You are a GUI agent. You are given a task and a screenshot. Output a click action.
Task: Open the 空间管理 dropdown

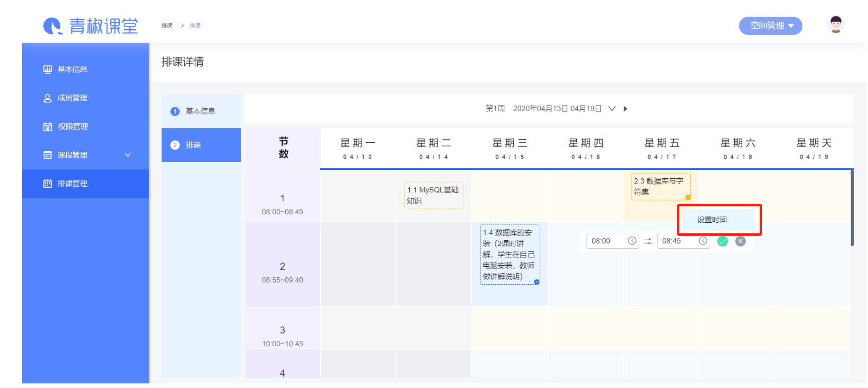coord(770,25)
